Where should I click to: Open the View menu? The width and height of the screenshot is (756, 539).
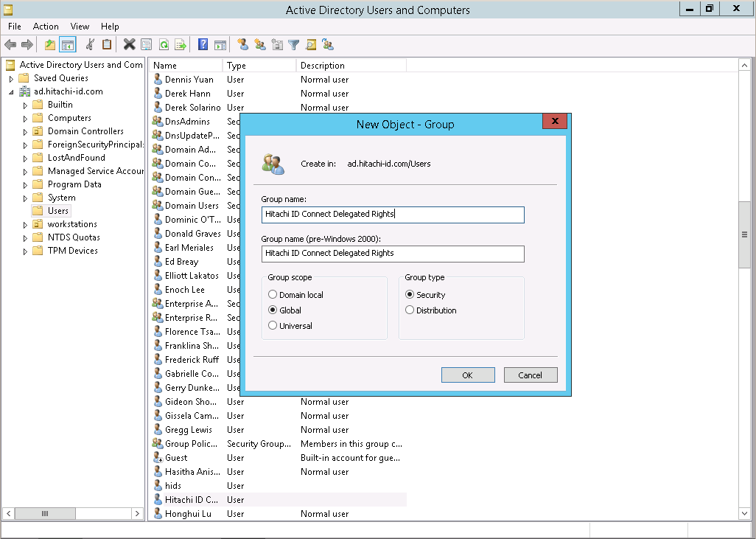[80, 27]
